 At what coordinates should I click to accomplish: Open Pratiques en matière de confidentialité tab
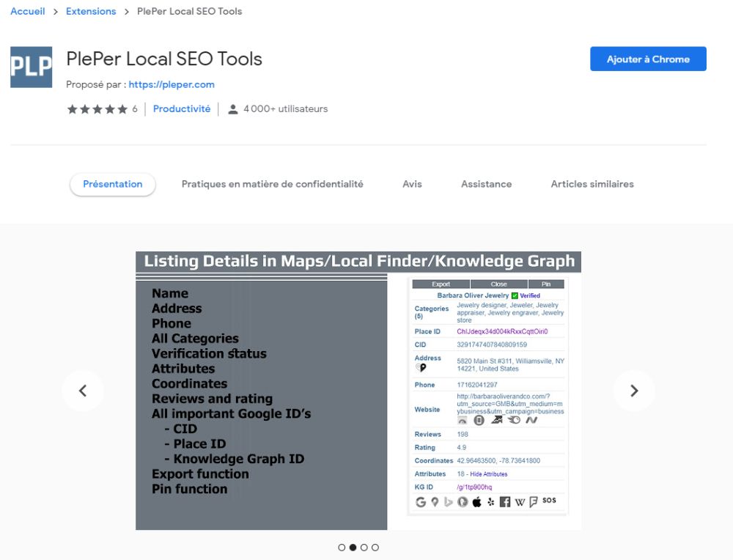point(273,184)
